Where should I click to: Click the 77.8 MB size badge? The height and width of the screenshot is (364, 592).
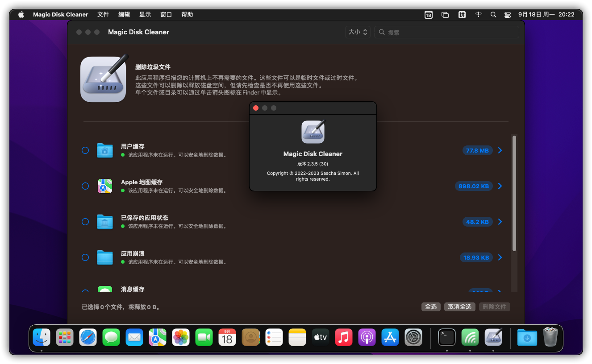pos(477,150)
